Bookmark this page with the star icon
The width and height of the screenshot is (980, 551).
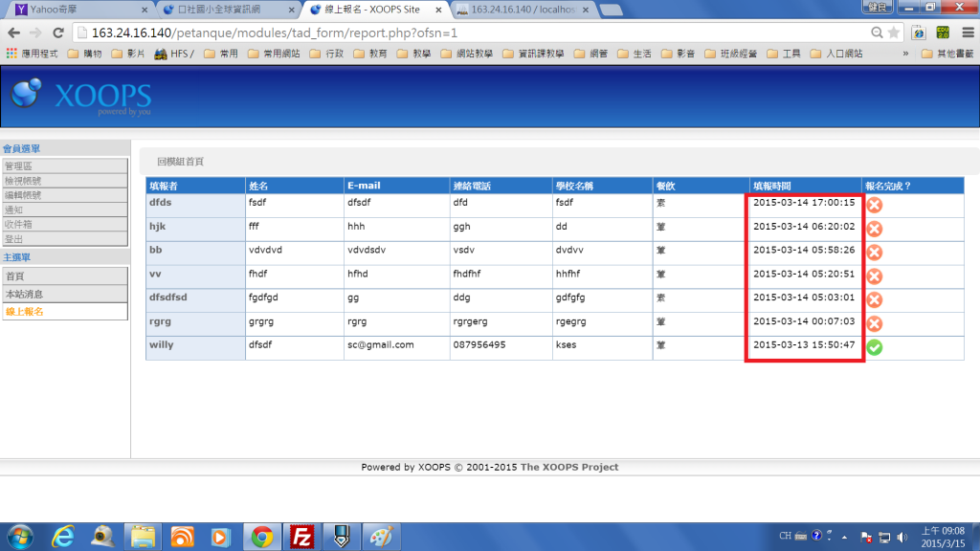[895, 33]
